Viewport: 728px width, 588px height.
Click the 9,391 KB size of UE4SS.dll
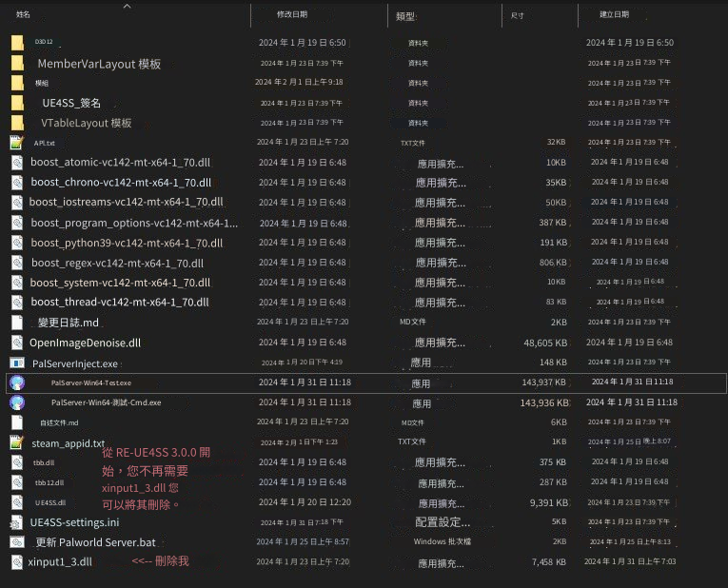[549, 502]
